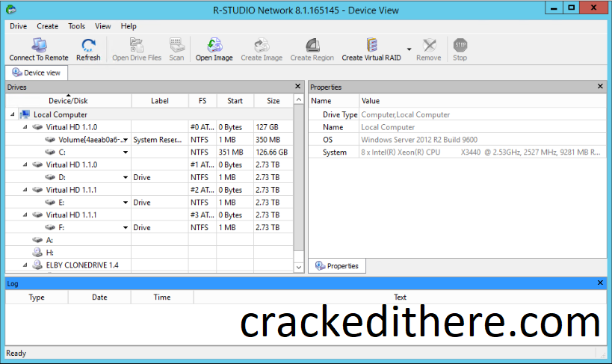
Task: Select the F: volume row
Action: [149, 227]
